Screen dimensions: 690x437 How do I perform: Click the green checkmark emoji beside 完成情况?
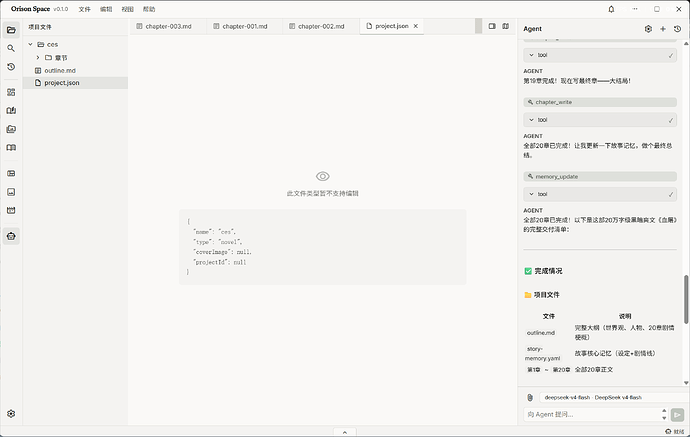pyautogui.click(x=528, y=271)
